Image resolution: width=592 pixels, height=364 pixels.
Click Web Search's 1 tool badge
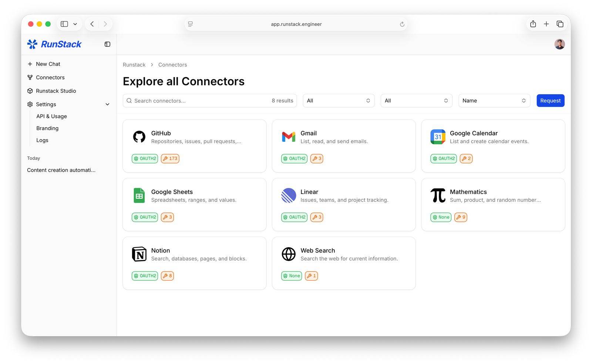point(312,276)
